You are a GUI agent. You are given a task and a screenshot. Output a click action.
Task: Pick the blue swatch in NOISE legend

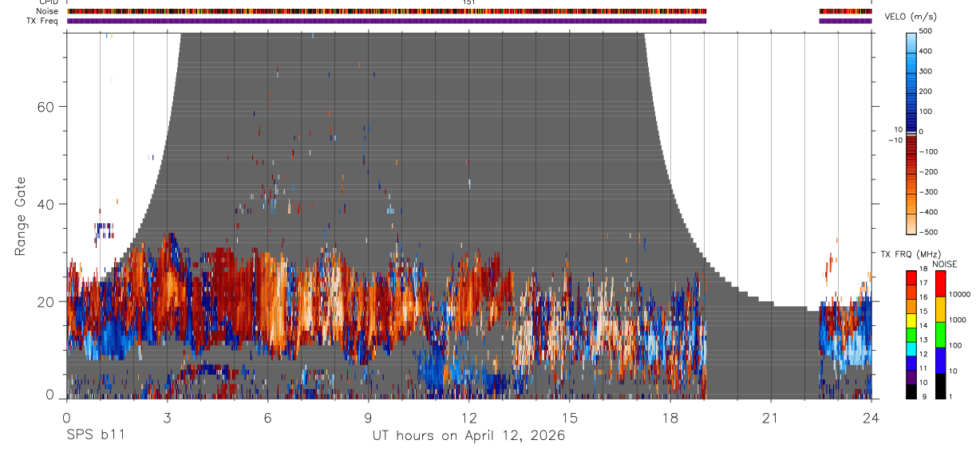tap(940, 360)
